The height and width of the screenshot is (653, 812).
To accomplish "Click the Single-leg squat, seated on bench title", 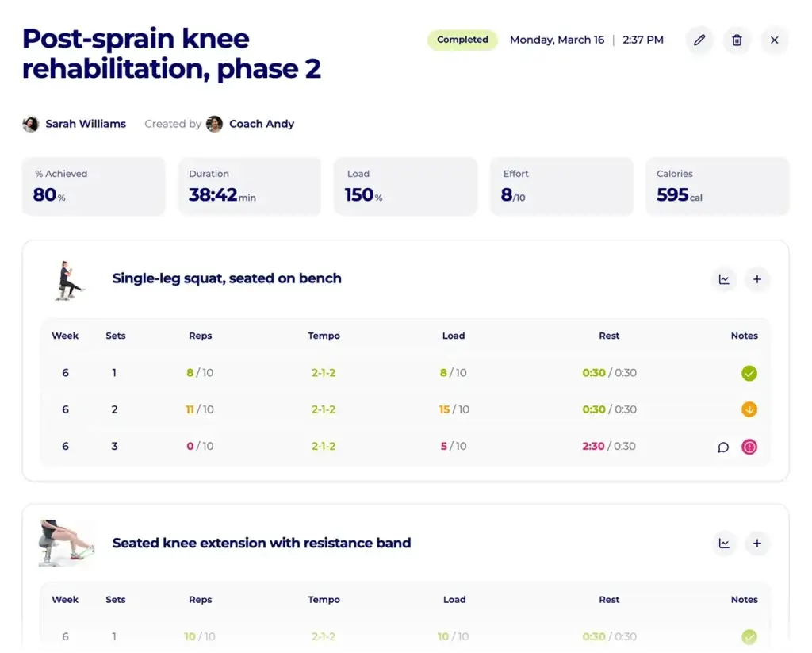I will (227, 278).
